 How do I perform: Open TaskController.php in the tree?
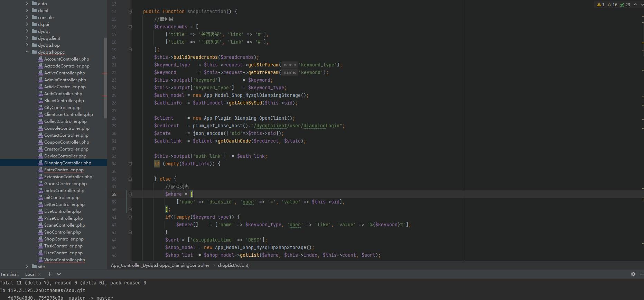click(63, 246)
